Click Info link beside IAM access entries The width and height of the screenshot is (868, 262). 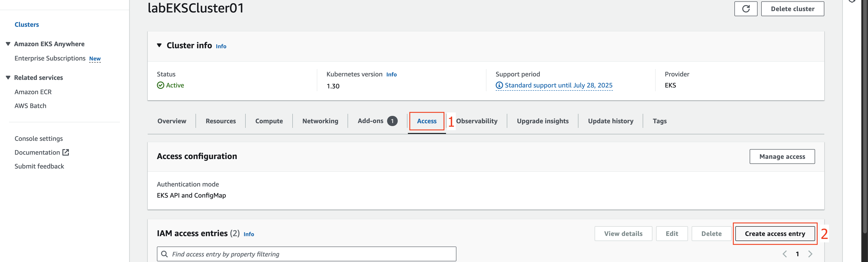point(249,234)
